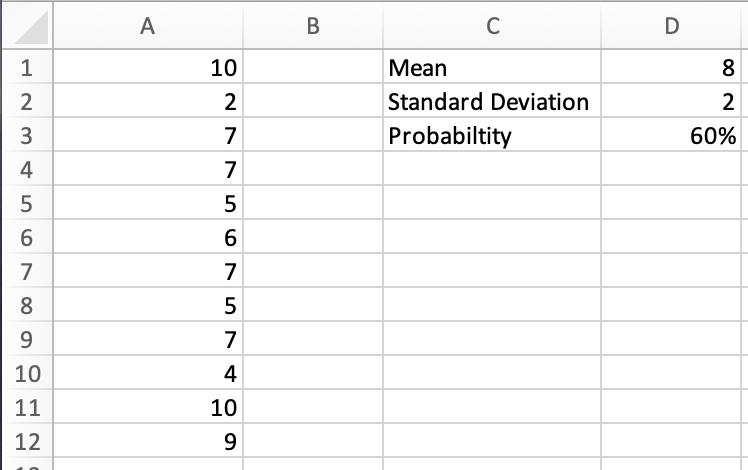
Task: Select cell D1 containing 8
Action: pyautogui.click(x=672, y=69)
